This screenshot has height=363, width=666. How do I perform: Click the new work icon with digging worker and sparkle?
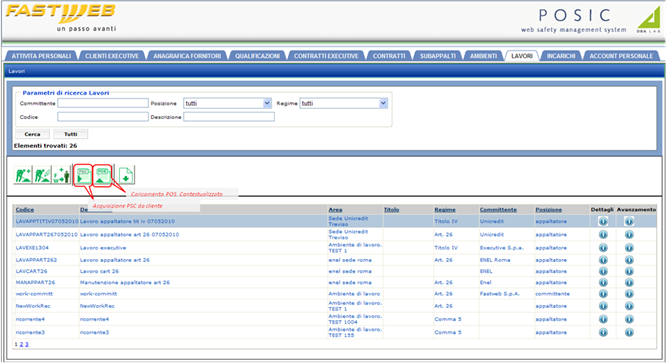click(23, 175)
